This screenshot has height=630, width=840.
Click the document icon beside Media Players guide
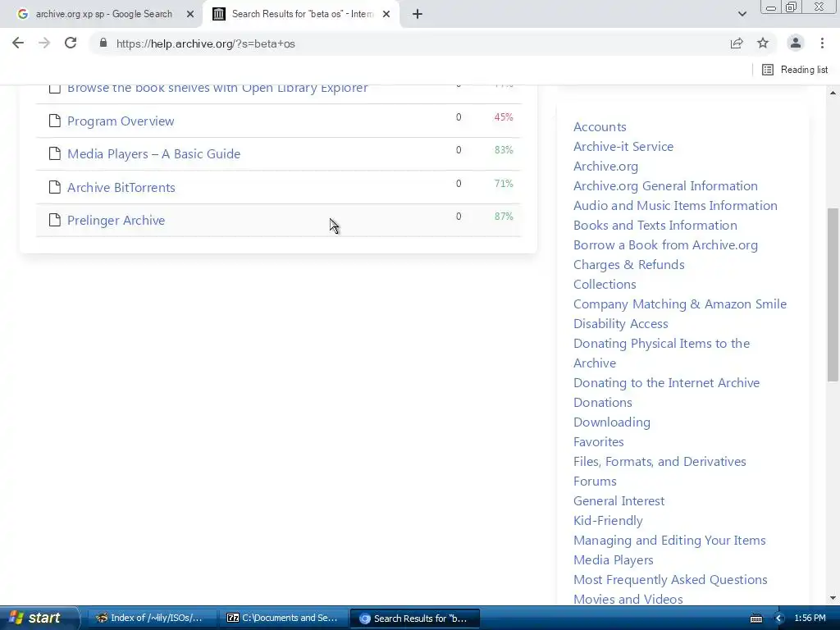point(55,153)
